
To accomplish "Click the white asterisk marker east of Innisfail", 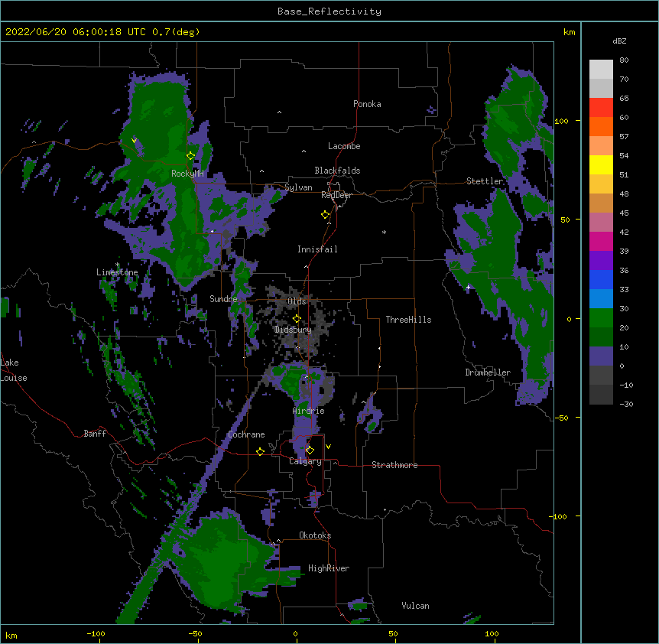I will [x=384, y=232].
